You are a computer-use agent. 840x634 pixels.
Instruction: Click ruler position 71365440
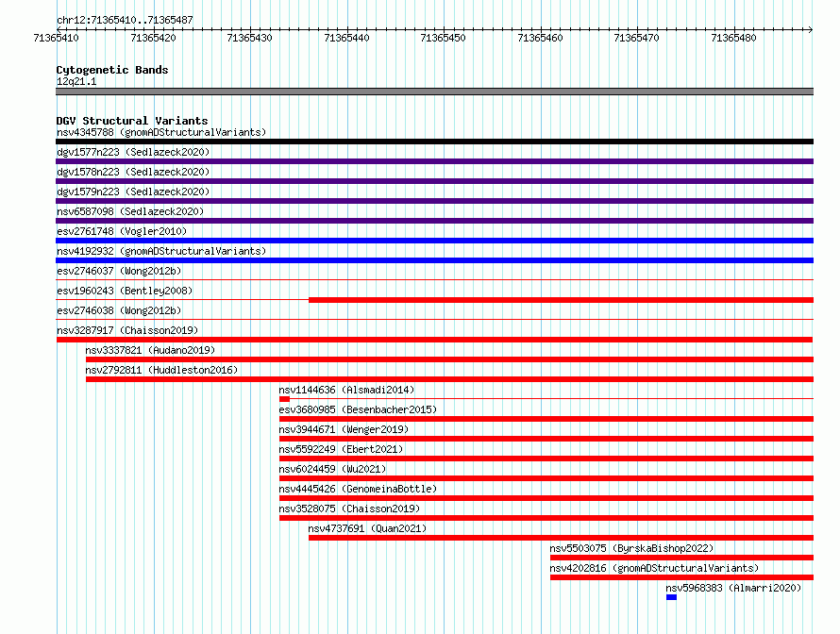point(346,38)
